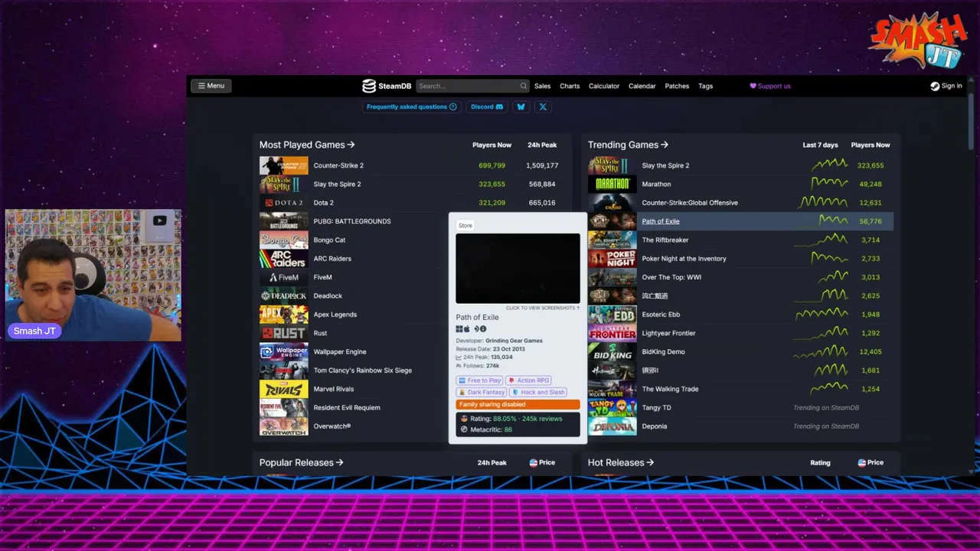This screenshot has width=980, height=551.
Task: Open the hamburger Menu button
Action: coord(211,86)
